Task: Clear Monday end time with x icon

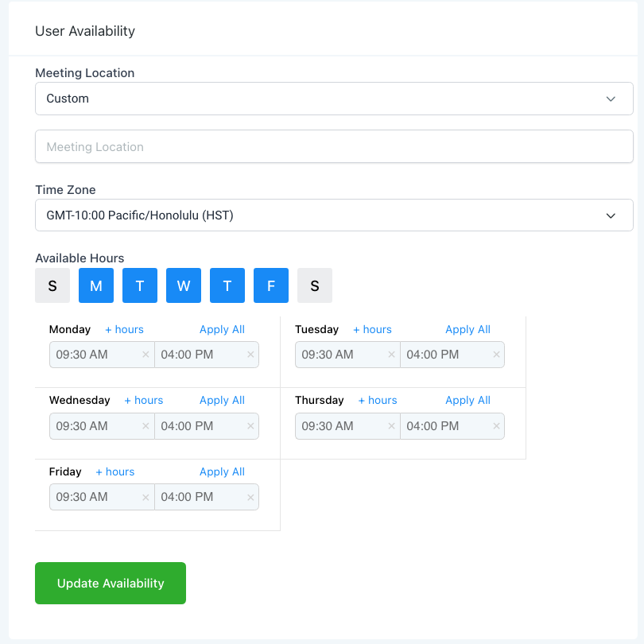Action: pos(250,355)
